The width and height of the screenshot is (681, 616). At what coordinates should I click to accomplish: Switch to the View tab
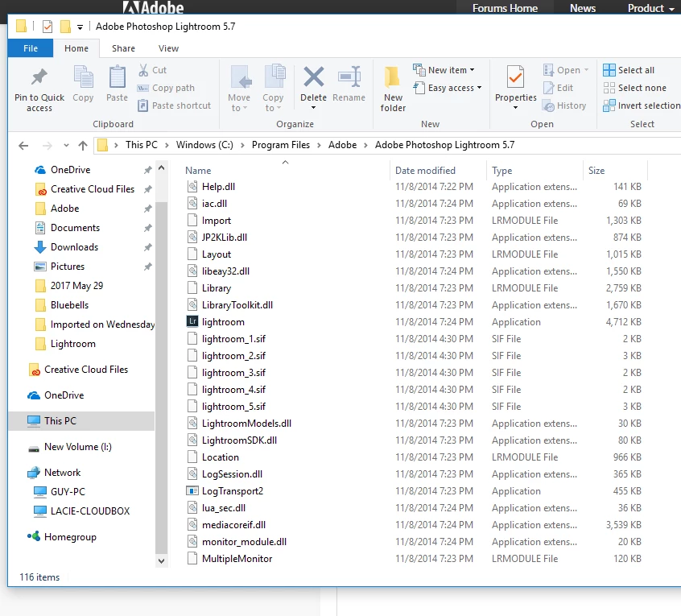click(x=168, y=48)
